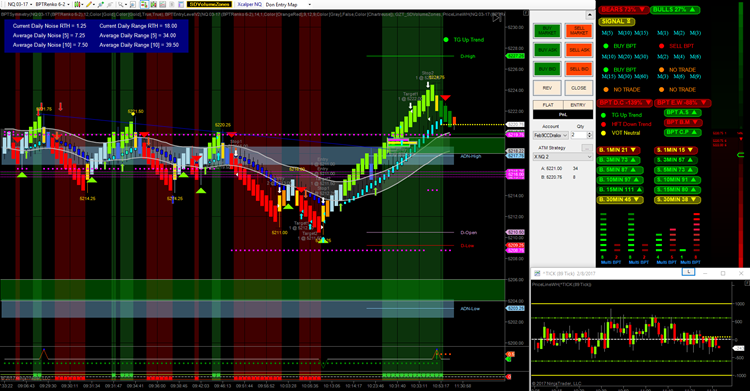Click the BPT E.W -88% badge

coord(683,102)
